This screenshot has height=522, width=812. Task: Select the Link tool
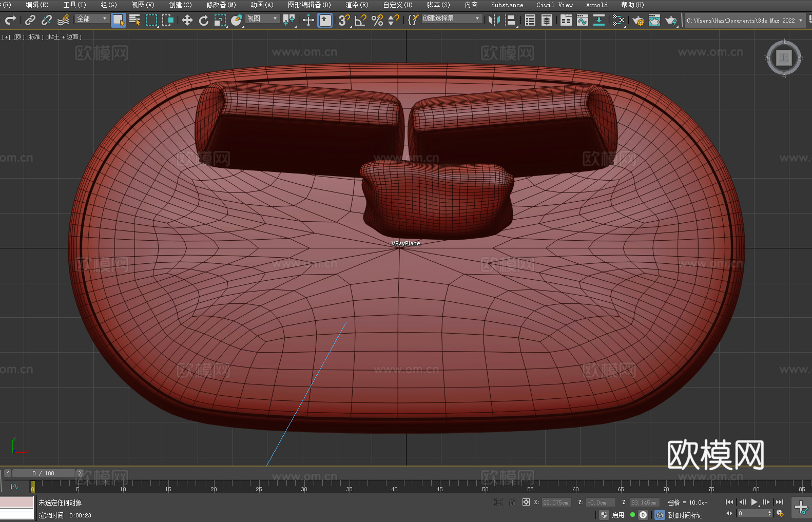30,20
